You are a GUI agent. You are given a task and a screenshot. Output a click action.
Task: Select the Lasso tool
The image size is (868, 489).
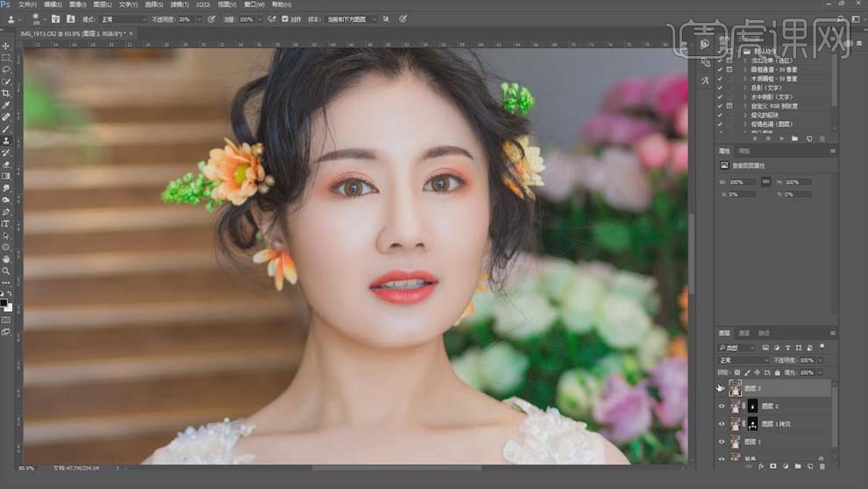tap(6, 70)
